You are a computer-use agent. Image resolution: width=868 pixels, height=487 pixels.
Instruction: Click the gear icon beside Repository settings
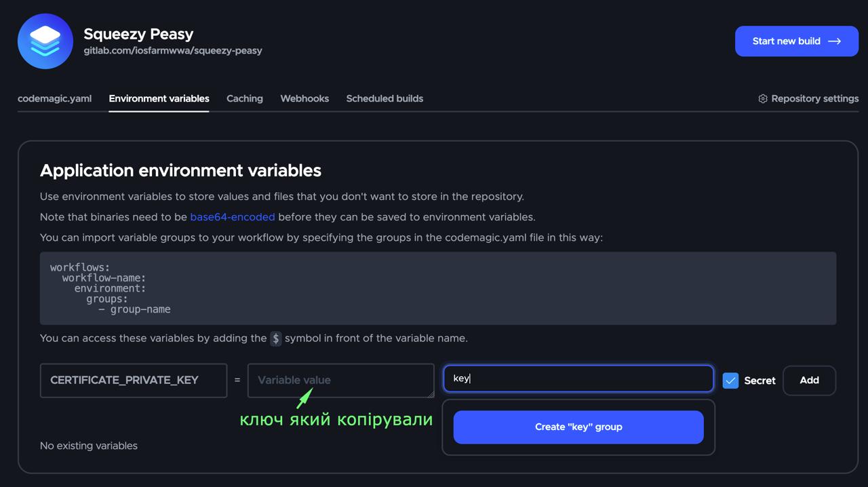pos(763,99)
